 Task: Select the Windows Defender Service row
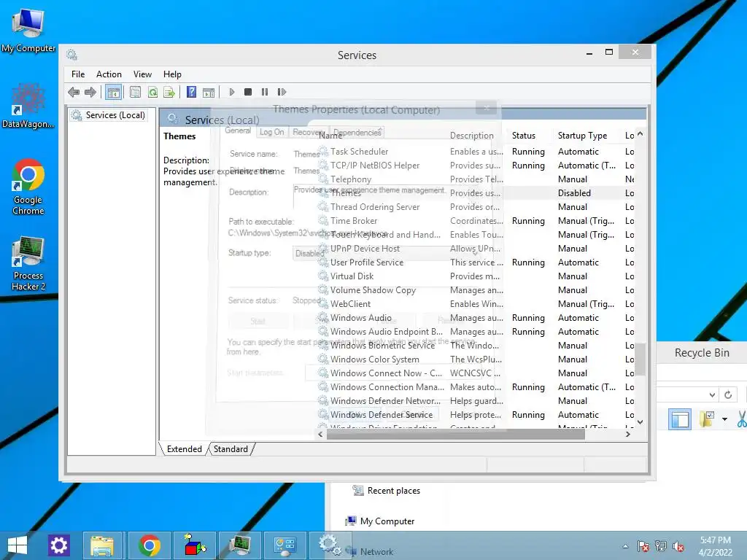click(x=476, y=414)
